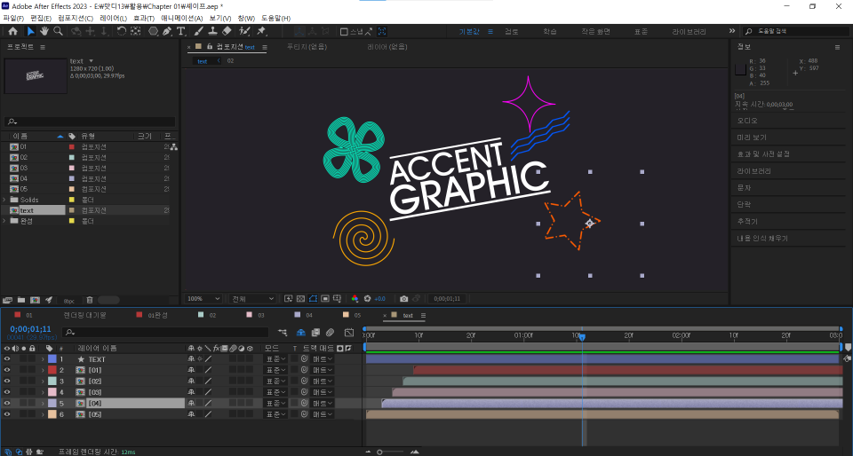Select the Clone Stamp tool
Screen dimensions: 853x456
tap(213, 32)
